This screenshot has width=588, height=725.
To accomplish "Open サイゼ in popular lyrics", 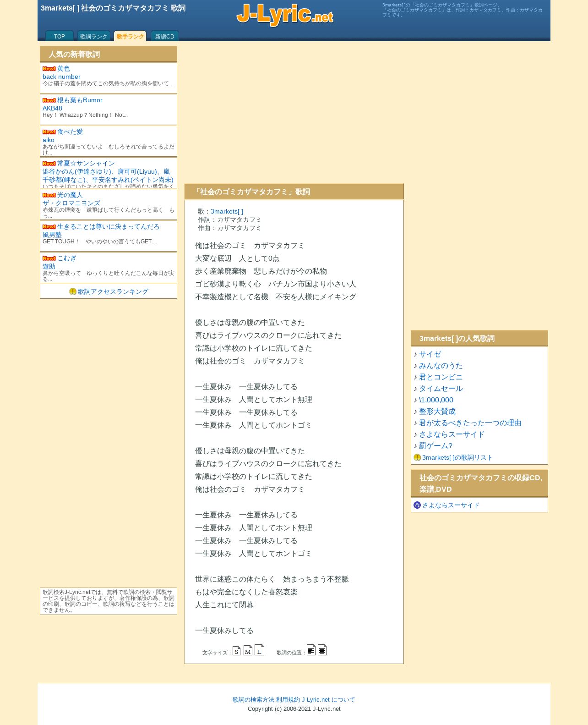I will point(430,354).
